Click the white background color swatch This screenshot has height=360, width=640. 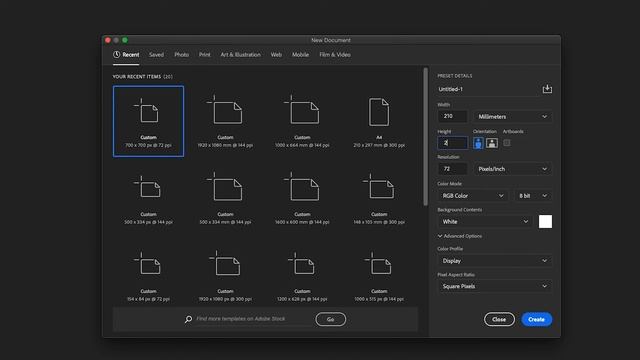tap(545, 222)
